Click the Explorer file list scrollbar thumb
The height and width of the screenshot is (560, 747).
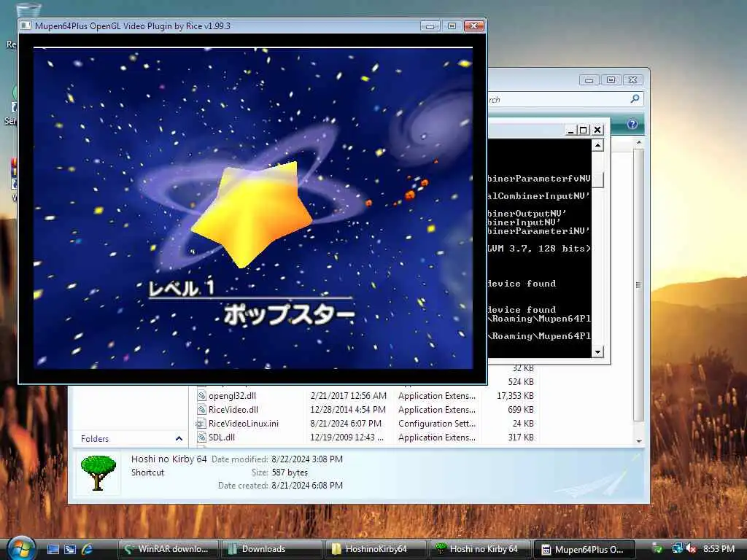(x=639, y=285)
